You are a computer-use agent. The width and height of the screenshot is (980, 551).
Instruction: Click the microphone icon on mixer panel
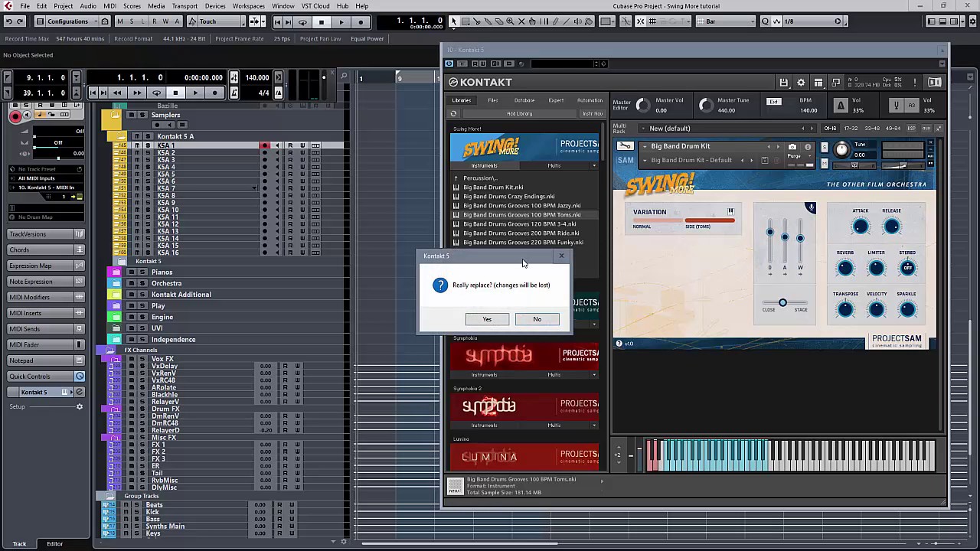[x=811, y=207]
